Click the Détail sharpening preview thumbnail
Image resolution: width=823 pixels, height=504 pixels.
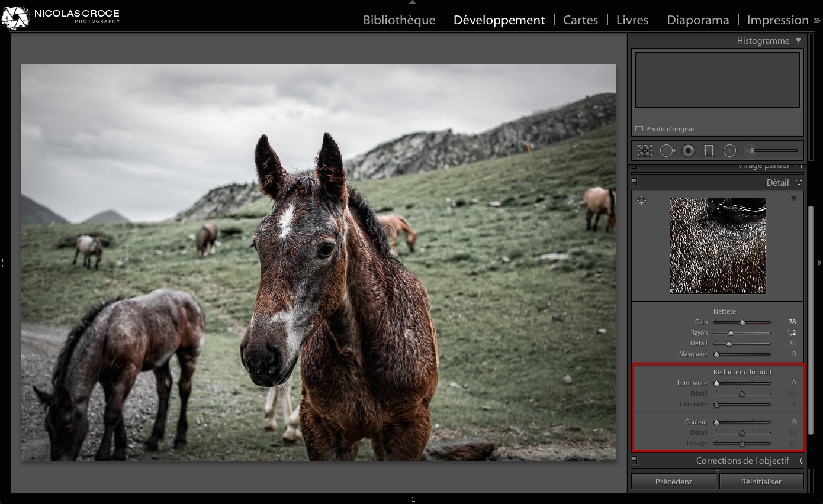tap(717, 245)
